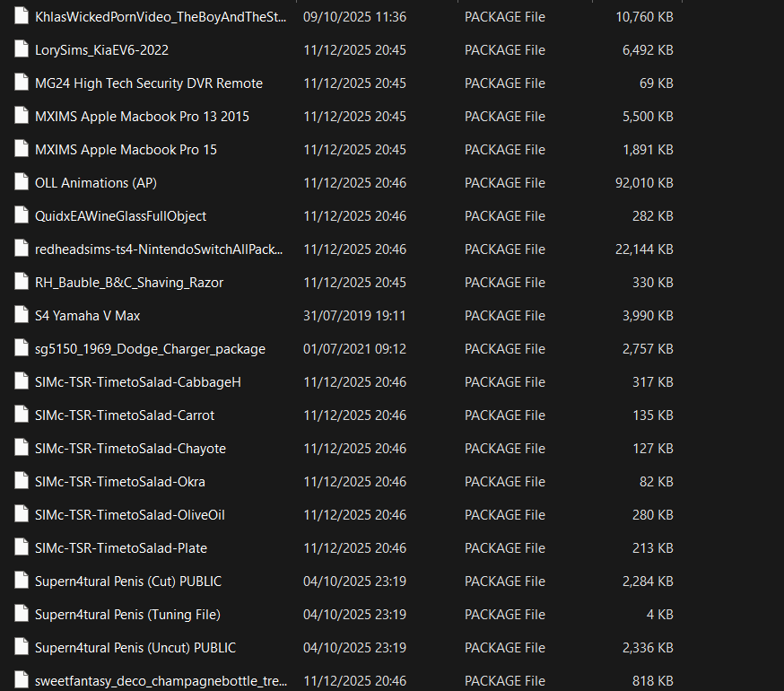Select sg5150_1969_Dodge_Charger_package file name

150,349
